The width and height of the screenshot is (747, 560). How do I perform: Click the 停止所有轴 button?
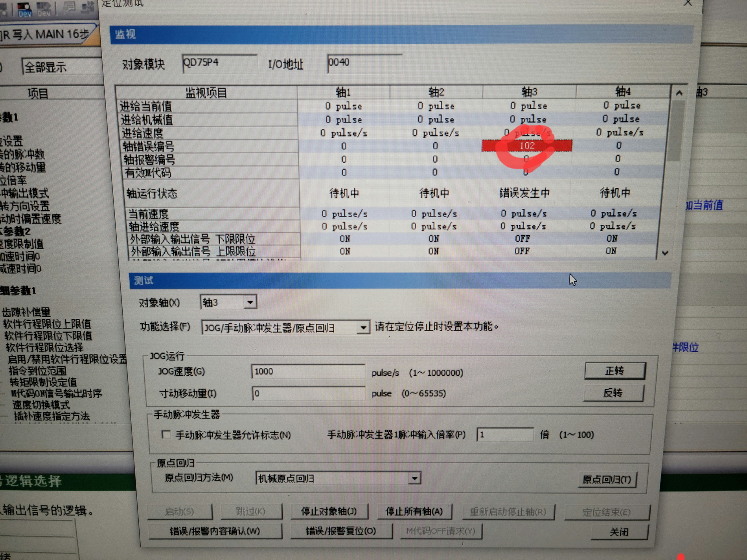(x=414, y=511)
